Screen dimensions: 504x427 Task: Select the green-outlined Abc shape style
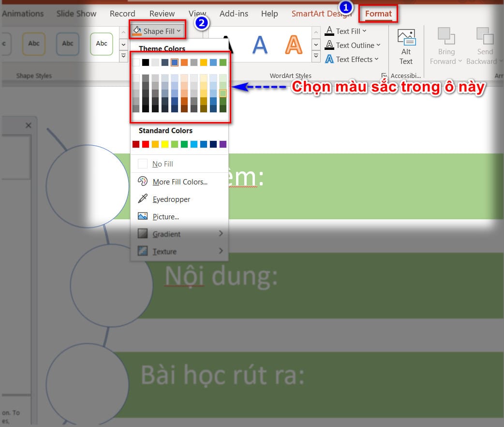[102, 44]
